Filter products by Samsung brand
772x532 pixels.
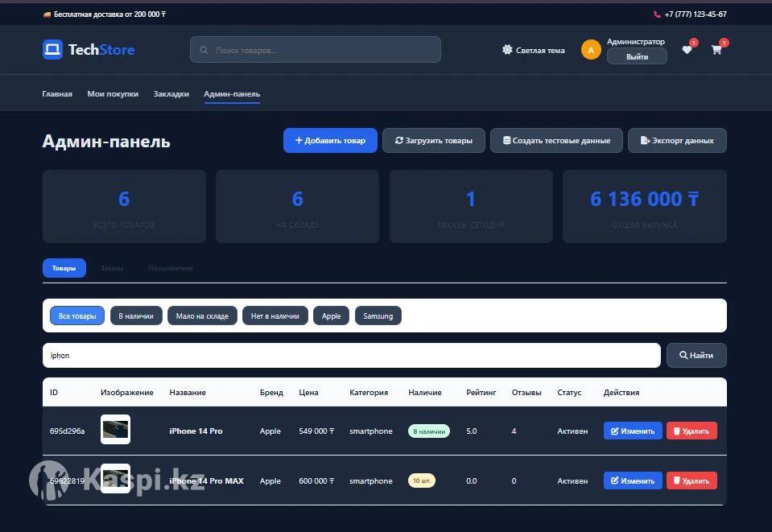pos(378,316)
